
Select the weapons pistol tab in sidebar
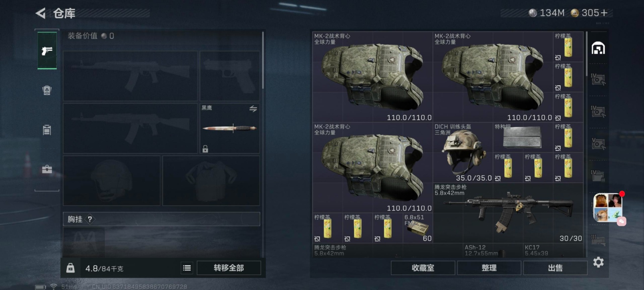47,51
